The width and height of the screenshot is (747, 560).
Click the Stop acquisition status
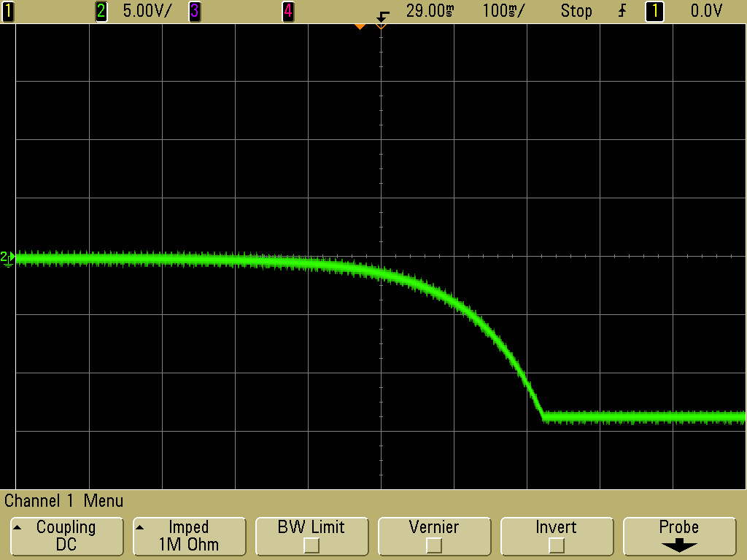[x=576, y=11]
